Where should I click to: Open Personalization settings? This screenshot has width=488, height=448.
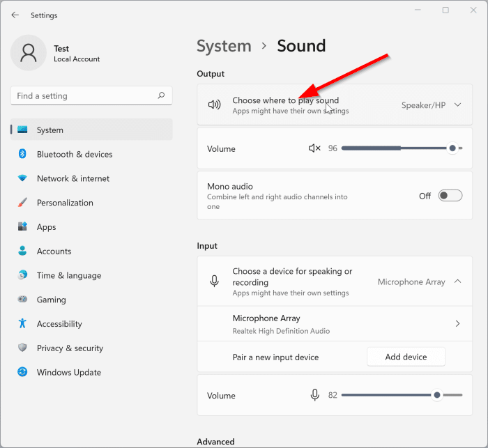[91, 203]
